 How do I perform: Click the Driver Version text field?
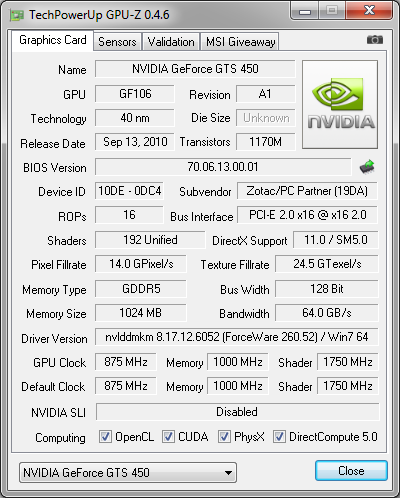(x=237, y=337)
